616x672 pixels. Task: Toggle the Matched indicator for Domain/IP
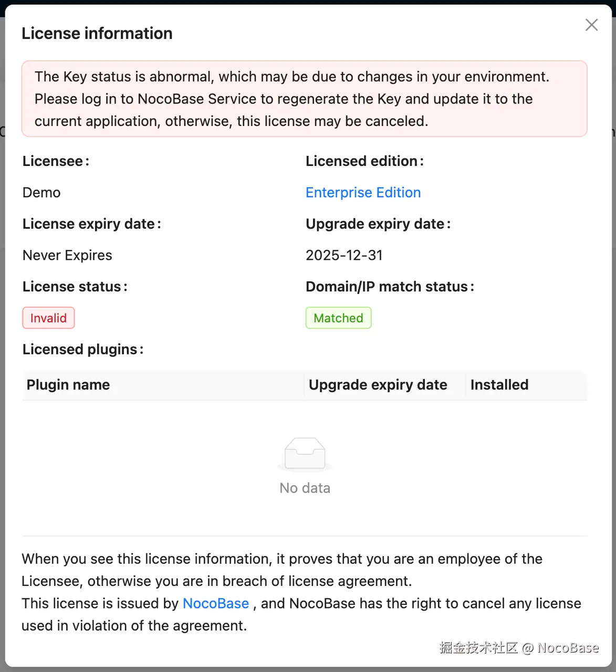(x=338, y=318)
